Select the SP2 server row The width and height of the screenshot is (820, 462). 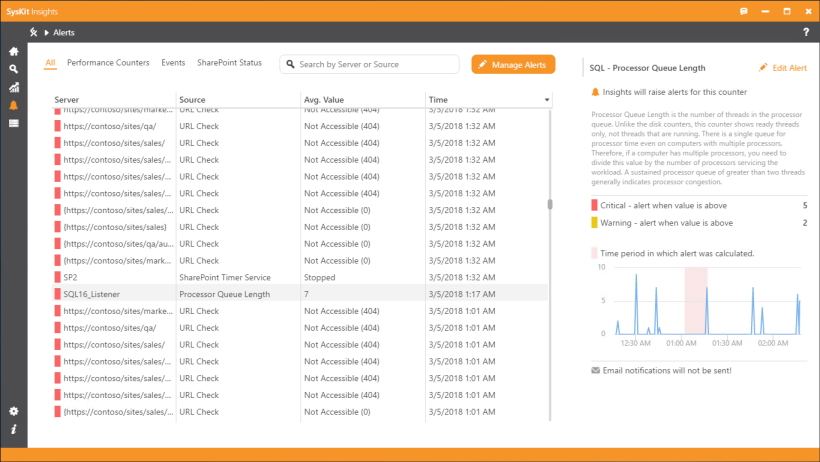(300, 277)
